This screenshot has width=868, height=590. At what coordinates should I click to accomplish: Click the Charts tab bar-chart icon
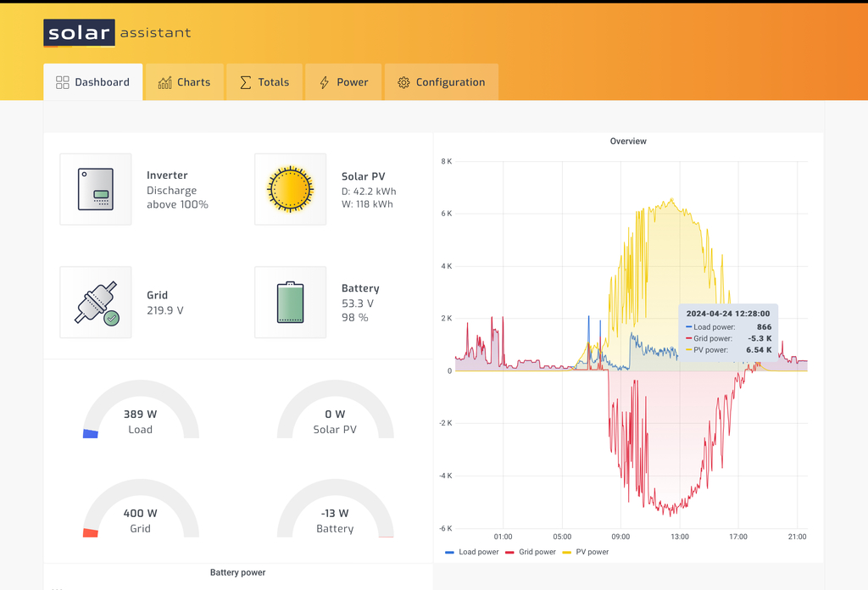coord(164,82)
